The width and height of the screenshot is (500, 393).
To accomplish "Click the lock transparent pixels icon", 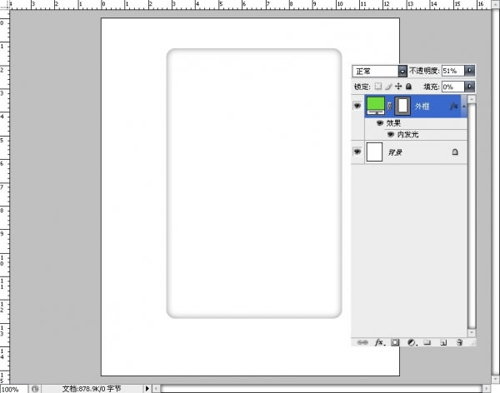I will [378, 86].
